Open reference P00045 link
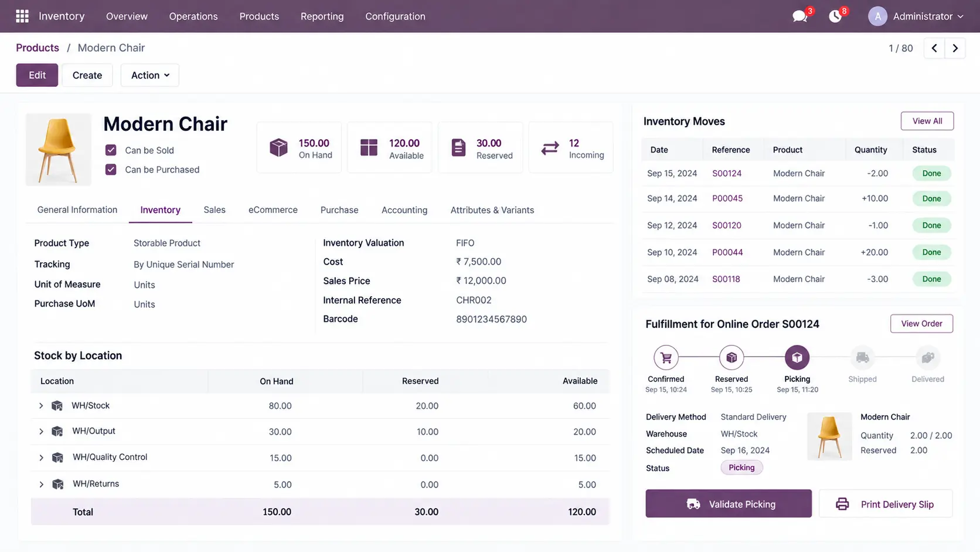This screenshot has height=552, width=980. [x=727, y=199]
